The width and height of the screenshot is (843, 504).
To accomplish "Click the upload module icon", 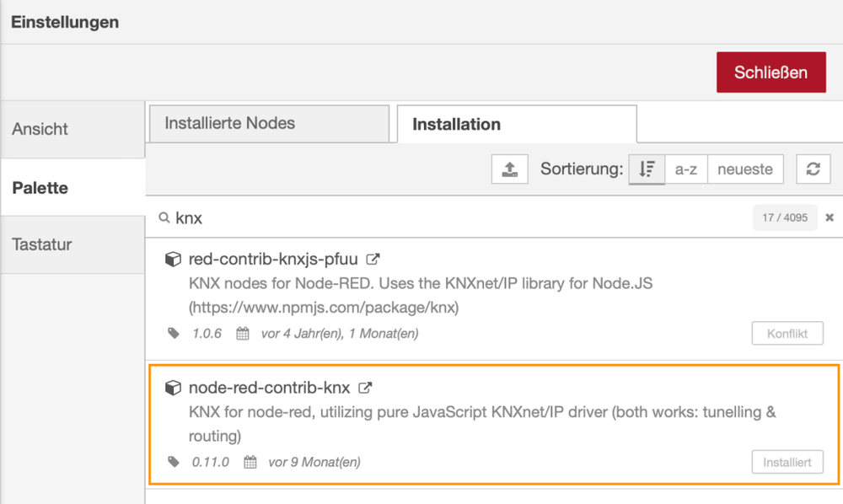I will pyautogui.click(x=509, y=169).
